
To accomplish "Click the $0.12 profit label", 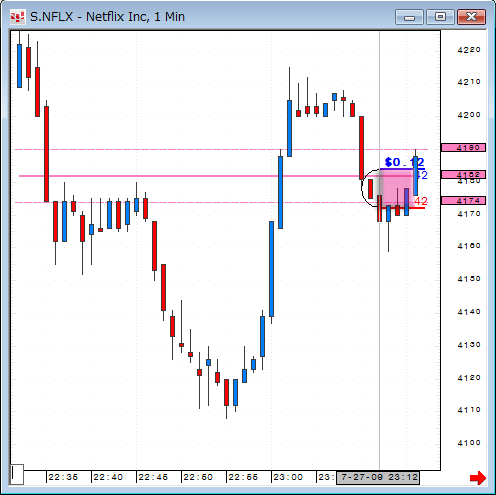I will [404, 162].
